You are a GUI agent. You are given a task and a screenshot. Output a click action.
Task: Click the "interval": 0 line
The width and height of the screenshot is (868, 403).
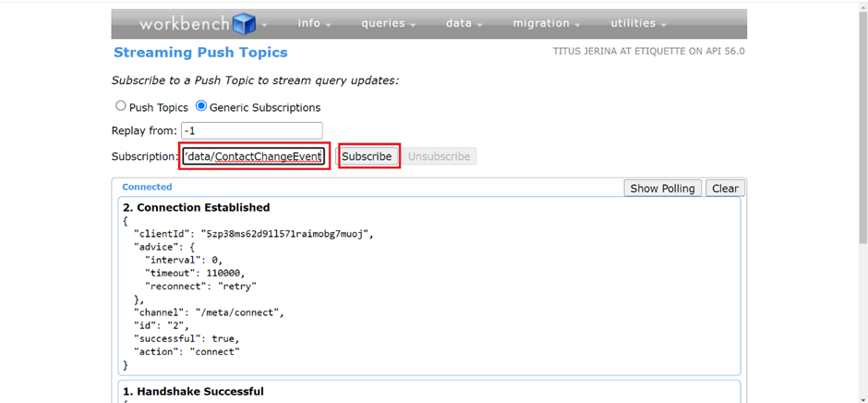(183, 260)
